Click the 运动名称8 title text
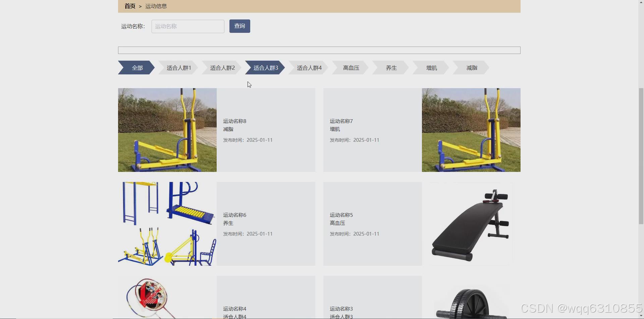 tap(235, 121)
